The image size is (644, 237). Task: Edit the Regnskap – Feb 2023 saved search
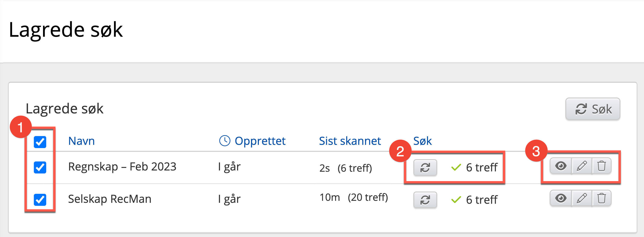pyautogui.click(x=582, y=166)
